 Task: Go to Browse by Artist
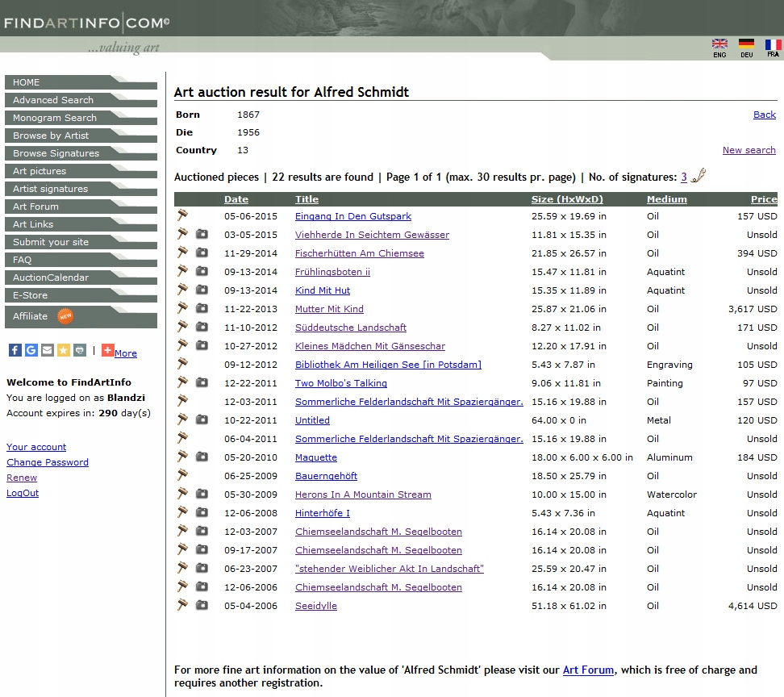coord(81,136)
